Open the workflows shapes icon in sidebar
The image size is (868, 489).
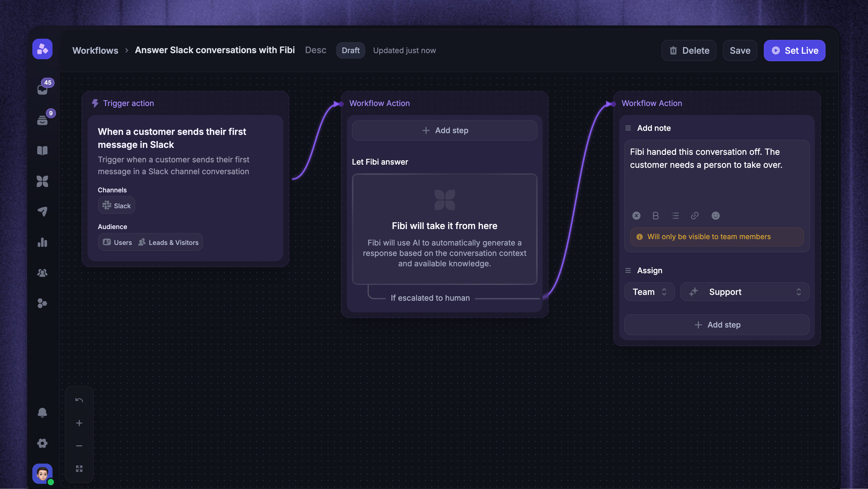42,303
